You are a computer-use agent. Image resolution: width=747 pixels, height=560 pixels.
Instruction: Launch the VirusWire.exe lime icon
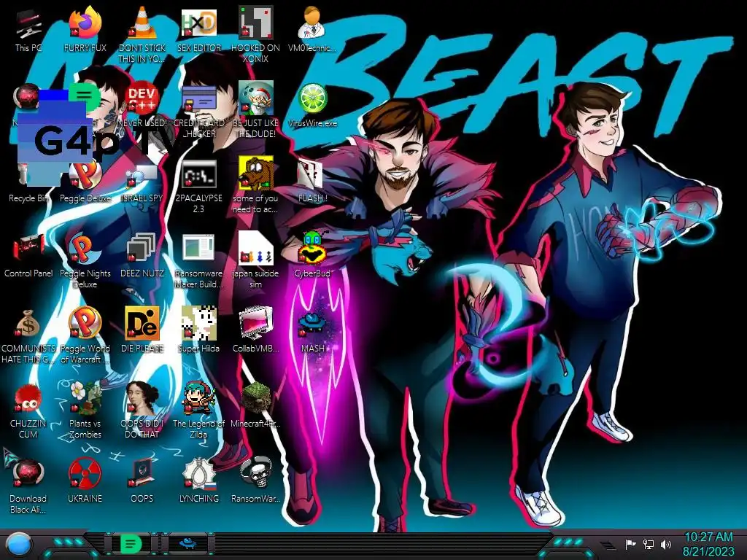[x=312, y=105]
